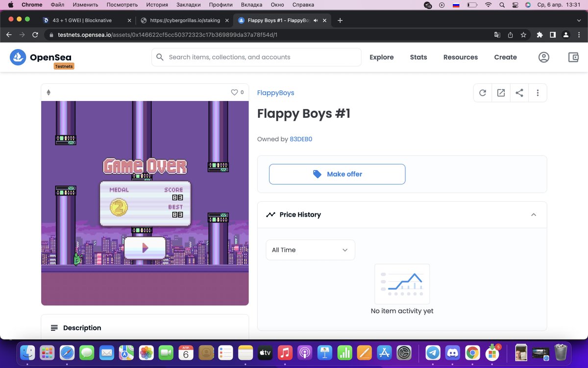Viewport: 588px width, 368px height.
Task: Open Chrome extensions puzzle icon
Action: 540,35
